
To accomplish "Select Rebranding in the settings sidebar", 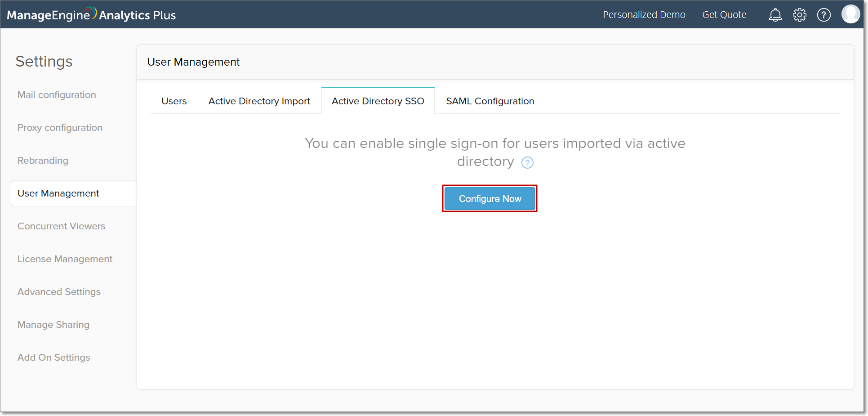I will pyautogui.click(x=43, y=161).
